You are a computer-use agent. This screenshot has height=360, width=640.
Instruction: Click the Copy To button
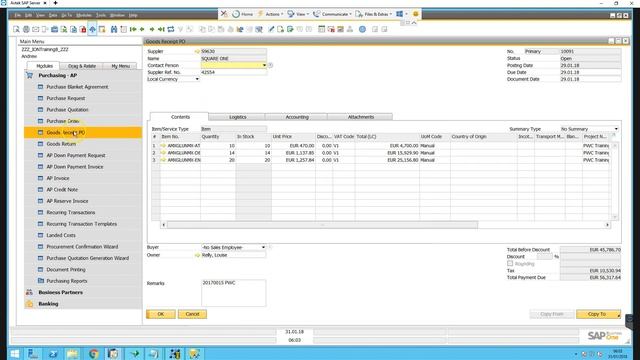(x=598, y=314)
